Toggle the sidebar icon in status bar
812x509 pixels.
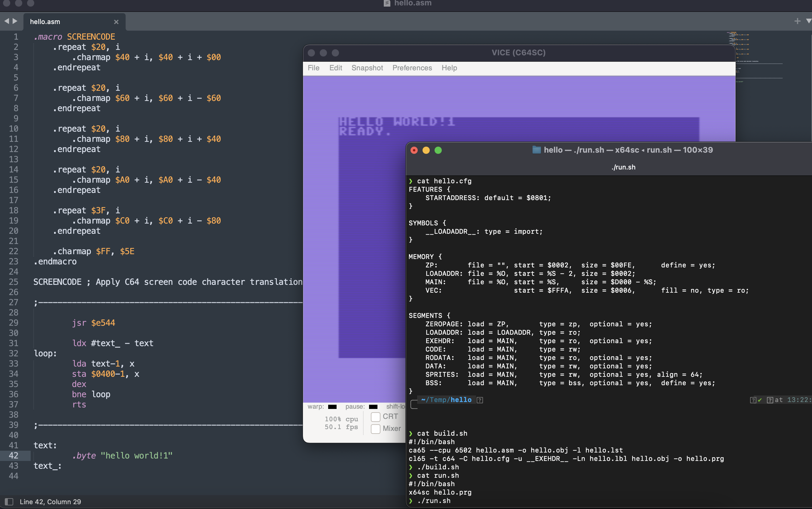coord(9,501)
